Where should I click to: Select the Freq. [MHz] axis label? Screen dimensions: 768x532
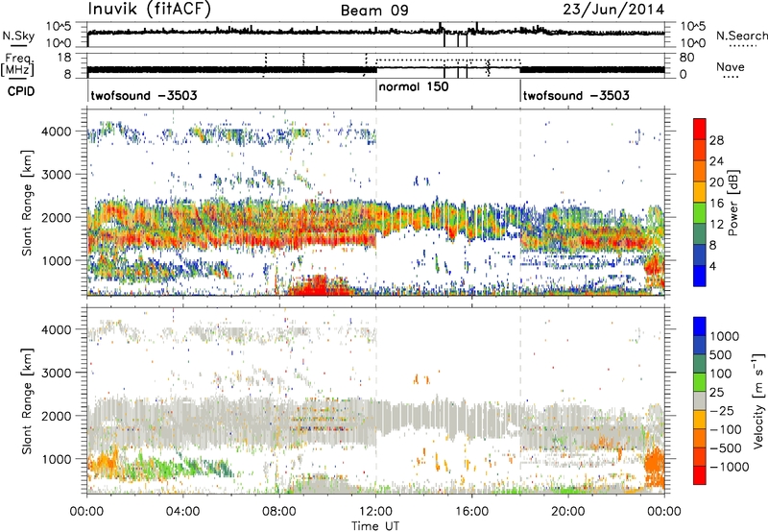(17, 64)
